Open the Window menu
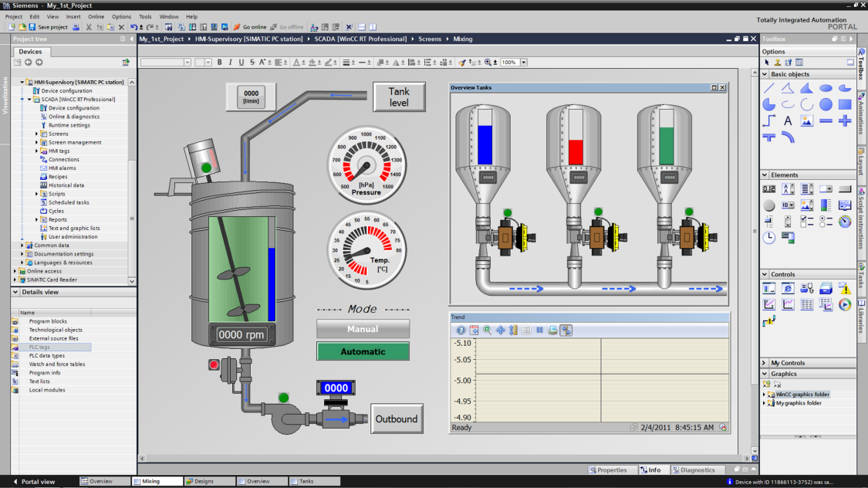Image resolution: width=868 pixels, height=488 pixels. 168,15
